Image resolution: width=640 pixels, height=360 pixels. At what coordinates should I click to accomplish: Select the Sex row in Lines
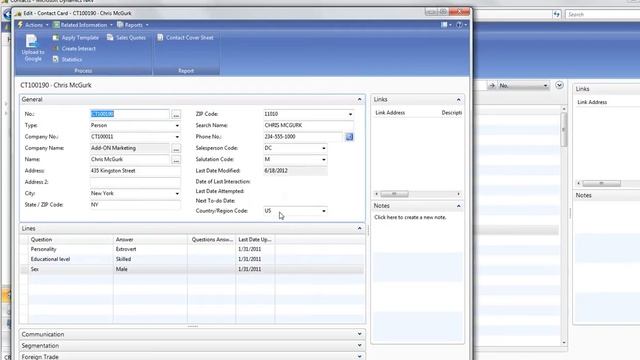coord(192,269)
